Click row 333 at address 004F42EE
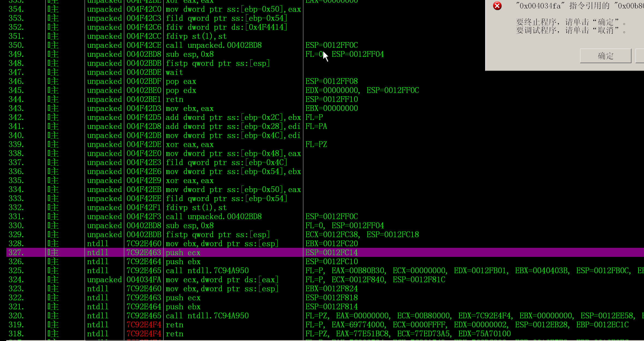 click(x=325, y=199)
